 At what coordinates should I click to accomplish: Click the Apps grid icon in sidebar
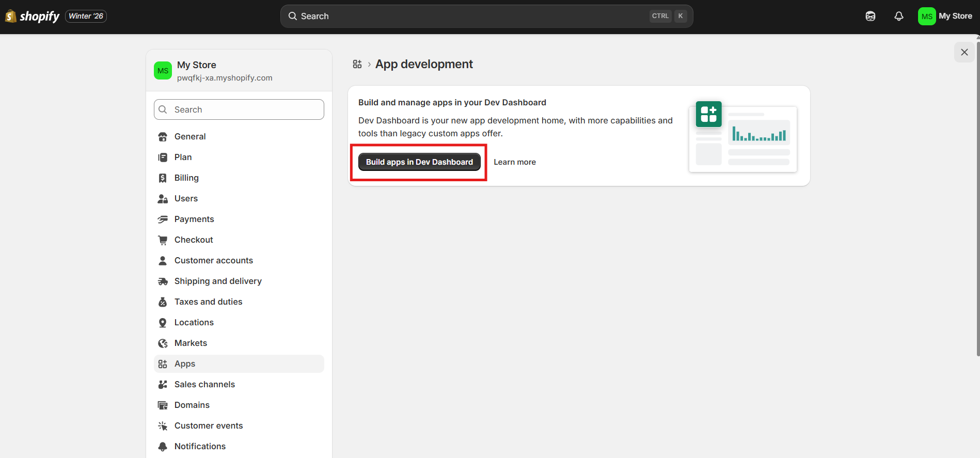point(163,364)
